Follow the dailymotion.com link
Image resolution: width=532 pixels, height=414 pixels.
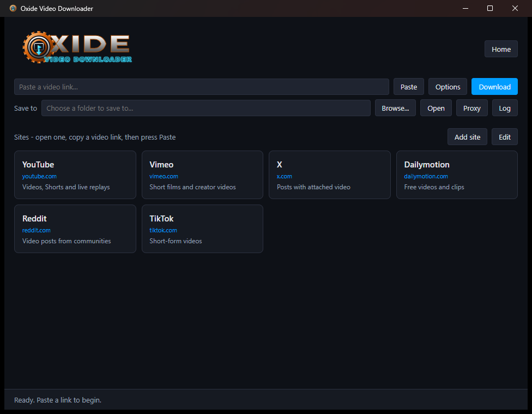coord(426,176)
